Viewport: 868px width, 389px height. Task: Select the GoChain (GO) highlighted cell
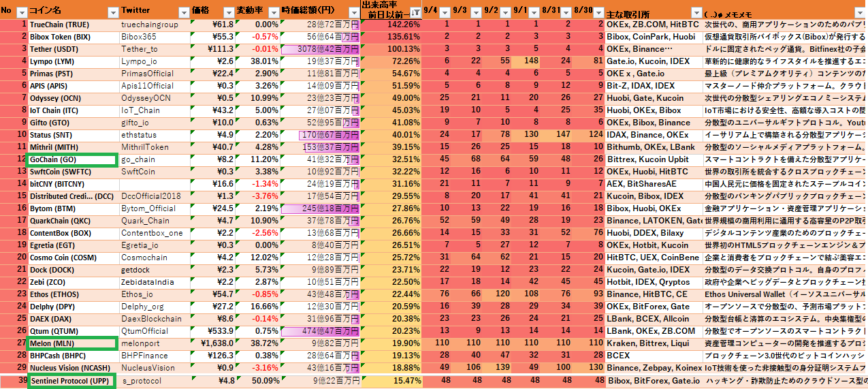point(72,159)
